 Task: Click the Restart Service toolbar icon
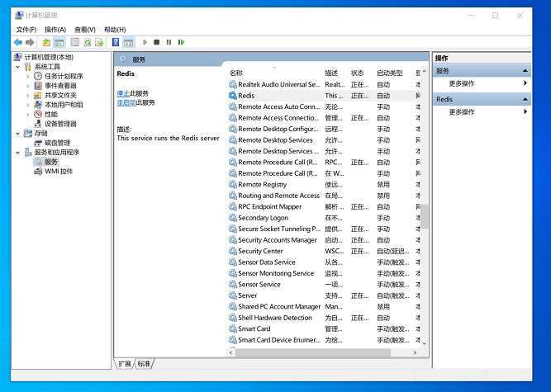(181, 42)
